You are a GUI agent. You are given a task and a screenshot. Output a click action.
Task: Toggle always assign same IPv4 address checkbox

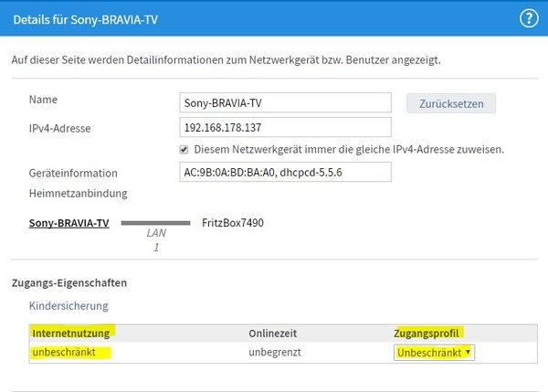tap(184, 150)
